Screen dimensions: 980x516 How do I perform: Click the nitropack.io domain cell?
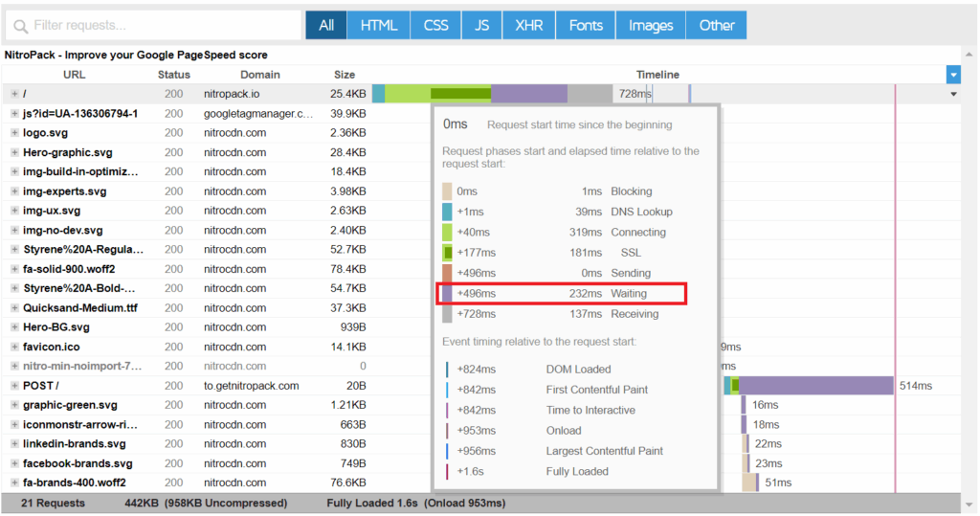(x=232, y=94)
